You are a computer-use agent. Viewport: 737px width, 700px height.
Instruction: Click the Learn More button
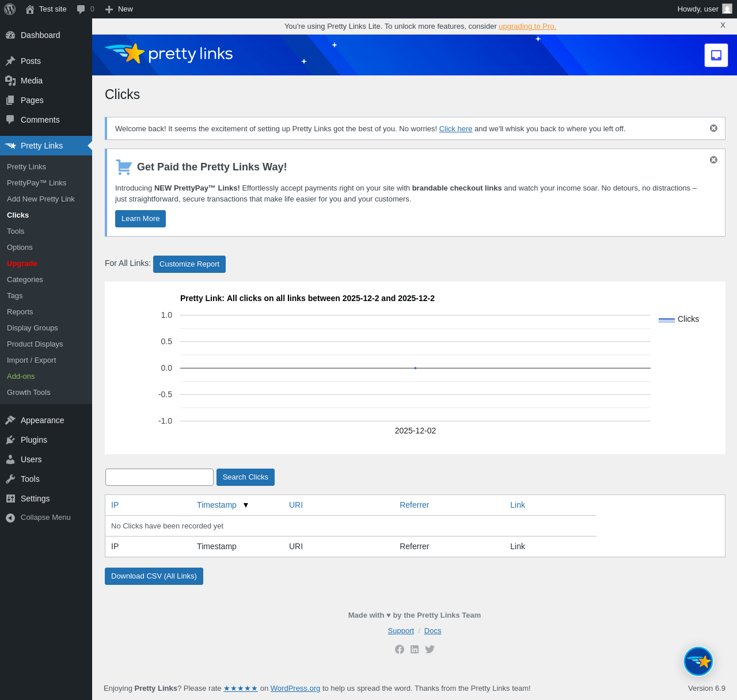[x=140, y=219]
